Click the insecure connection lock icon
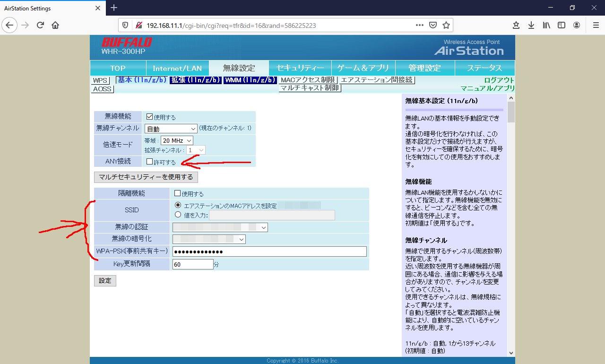Screen dimensions: 605x364 138,25
